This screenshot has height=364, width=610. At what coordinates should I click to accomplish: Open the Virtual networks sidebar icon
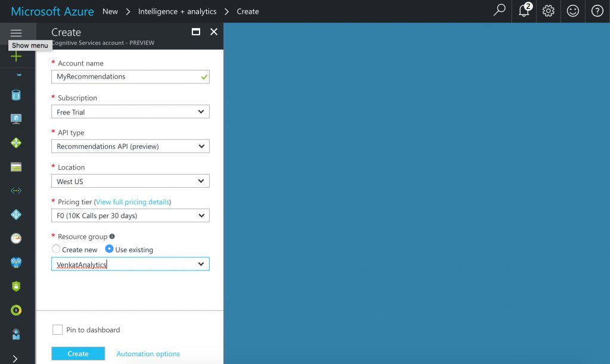coord(16,191)
